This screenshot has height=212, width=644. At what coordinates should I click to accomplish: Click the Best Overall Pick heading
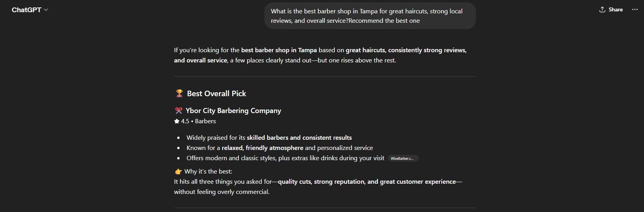click(217, 93)
